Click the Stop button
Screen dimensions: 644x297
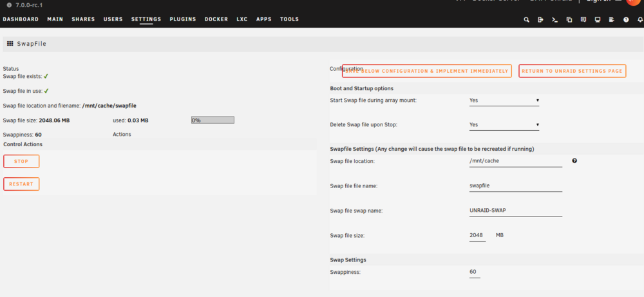[21, 162]
